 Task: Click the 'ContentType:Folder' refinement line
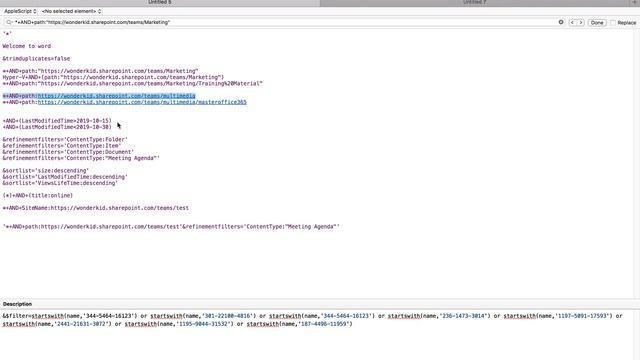65,140
